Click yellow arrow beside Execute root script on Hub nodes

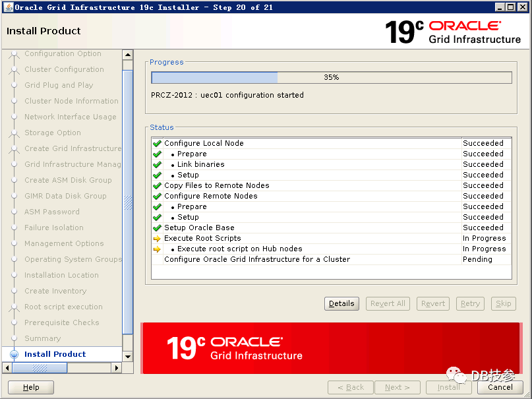pos(157,249)
